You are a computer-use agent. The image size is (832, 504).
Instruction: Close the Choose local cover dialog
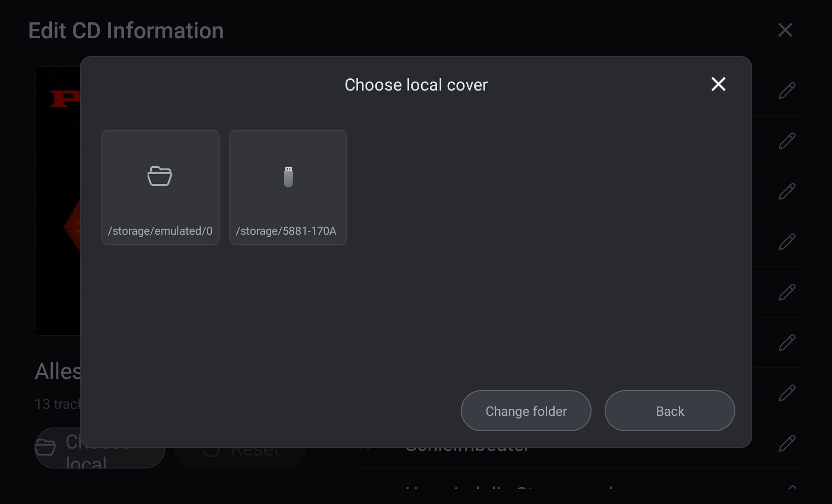pos(719,84)
